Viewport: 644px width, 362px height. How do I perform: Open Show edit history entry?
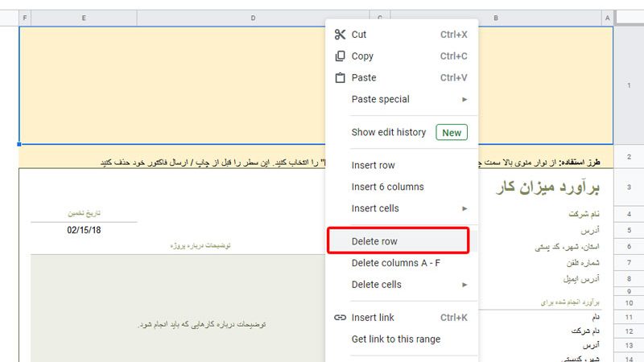tap(388, 133)
